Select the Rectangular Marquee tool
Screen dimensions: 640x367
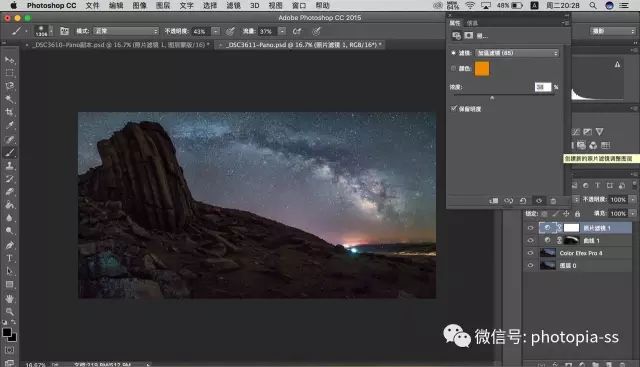click(x=9, y=73)
